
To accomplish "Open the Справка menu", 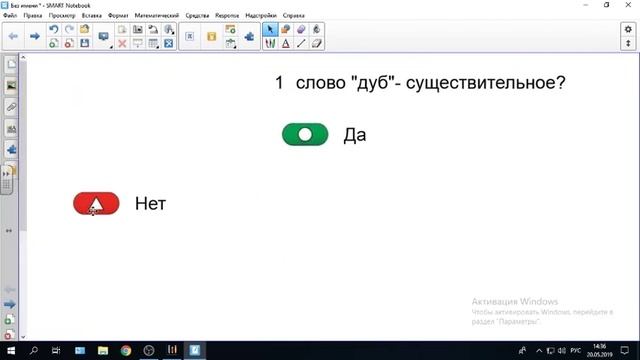I will tap(293, 16).
